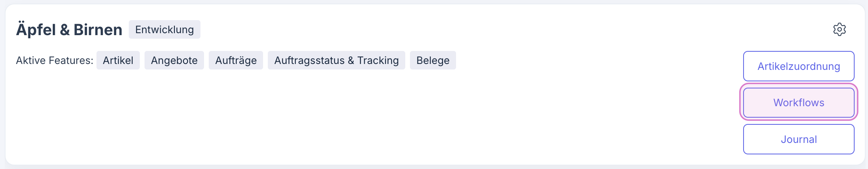The image size is (868, 169).
Task: Open the Journal
Action: 798,139
